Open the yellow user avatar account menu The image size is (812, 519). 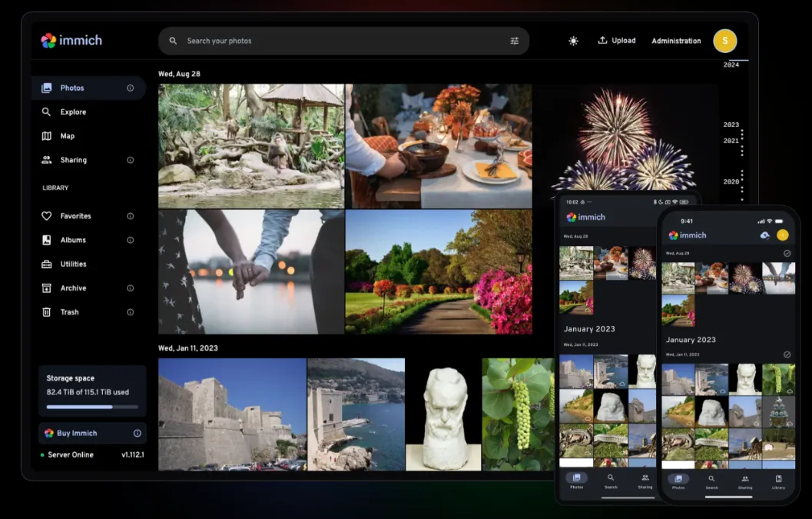[x=724, y=41]
